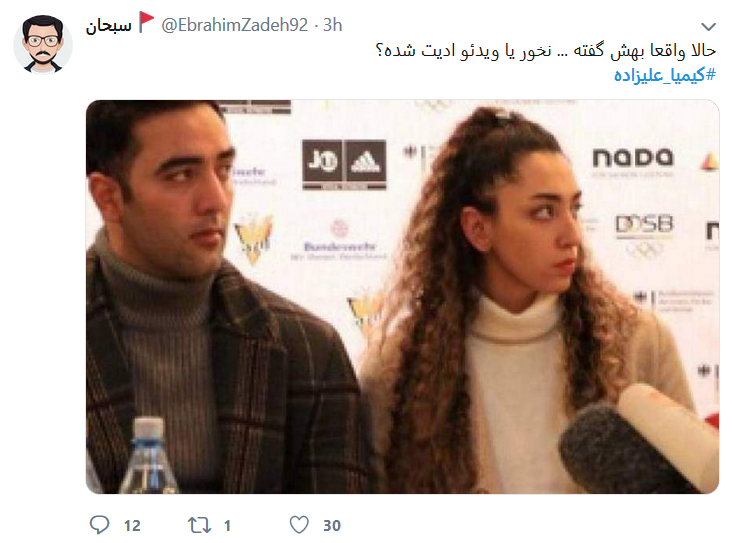Open the hashtag #کیمیا_علیزاده
The height and width of the screenshot is (543, 732).
pos(664,75)
